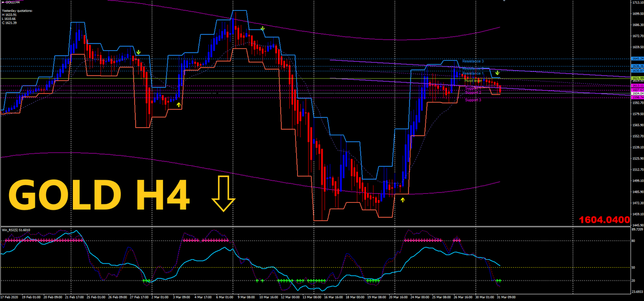Click the Resistance 1 level label
Viewport: 644px width, 301px height.
tap(473, 73)
